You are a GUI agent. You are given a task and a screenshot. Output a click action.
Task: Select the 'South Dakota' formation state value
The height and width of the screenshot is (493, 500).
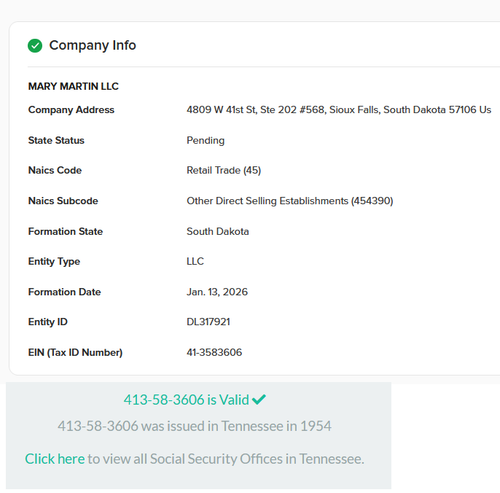pyautogui.click(x=218, y=231)
